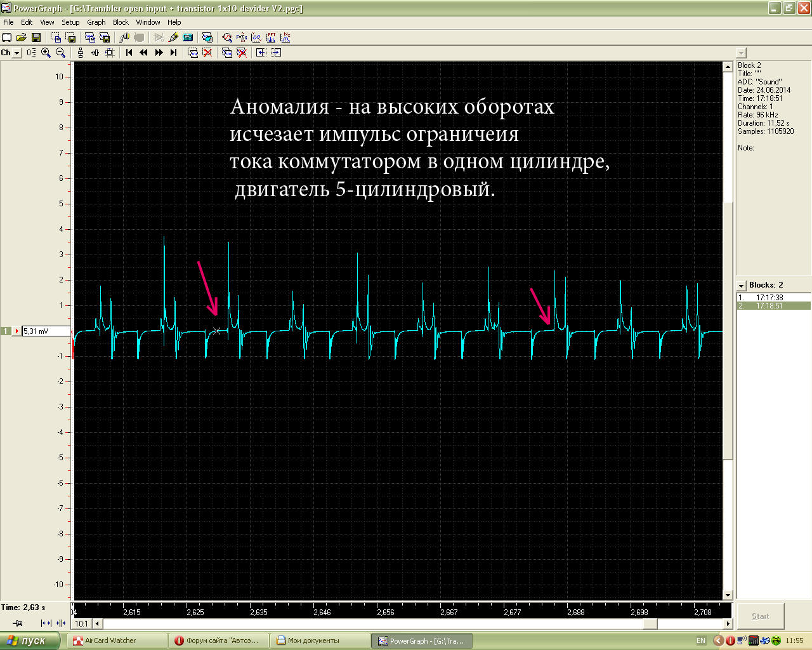The height and width of the screenshot is (650, 812).
Task: Click the vertical scrollbar down arrow
Action: [x=728, y=595]
